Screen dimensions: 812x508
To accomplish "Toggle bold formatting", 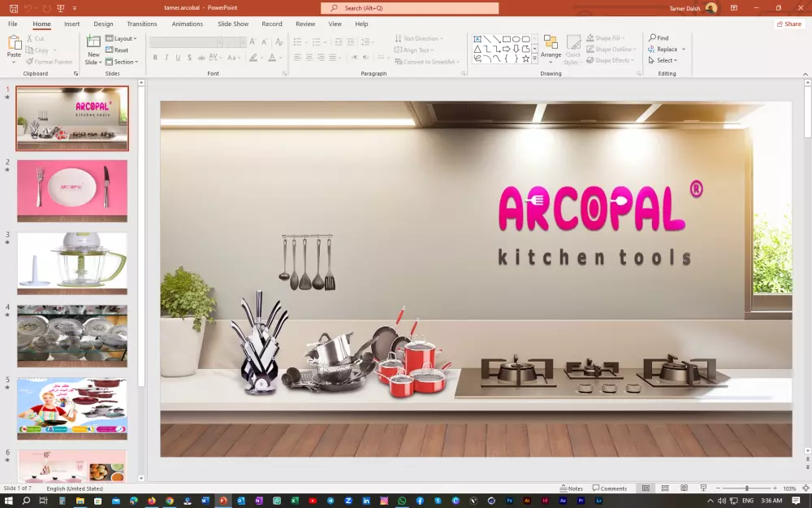I will pos(155,58).
